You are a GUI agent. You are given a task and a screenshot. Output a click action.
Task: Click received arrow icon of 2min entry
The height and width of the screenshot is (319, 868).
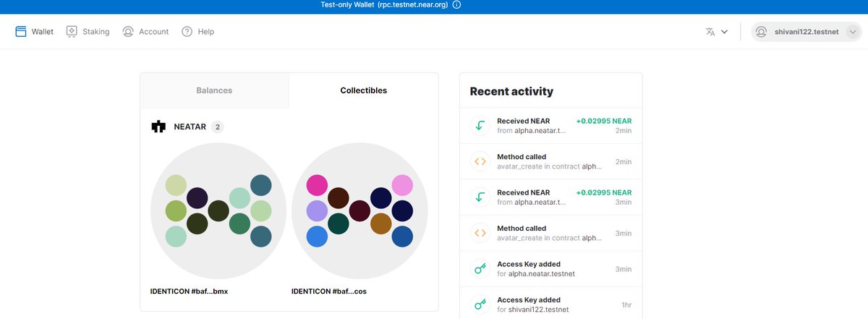(x=480, y=125)
